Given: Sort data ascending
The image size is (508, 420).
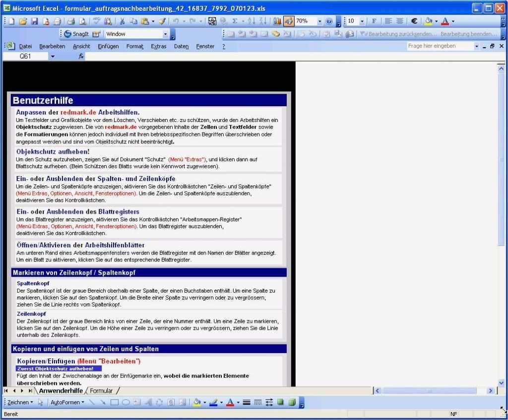Looking at the screenshot, I should pyautogui.click(x=251, y=21).
